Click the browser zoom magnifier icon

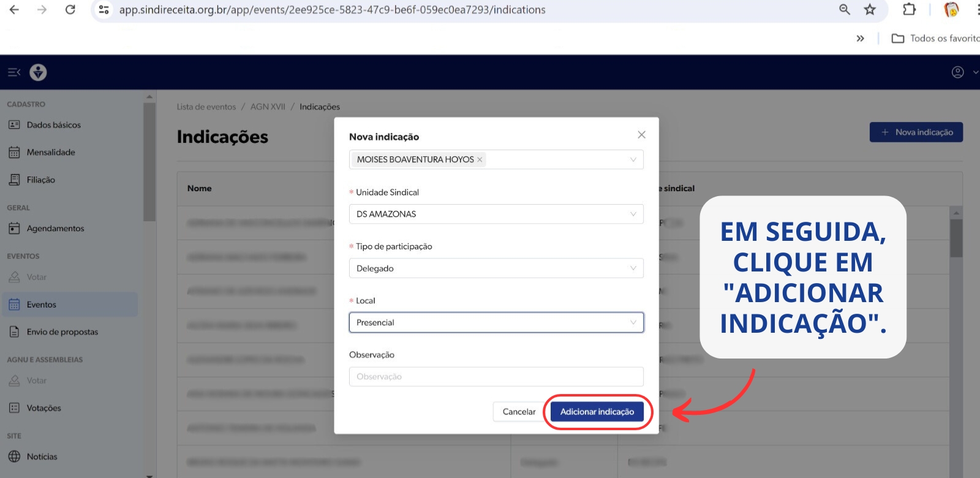click(x=845, y=10)
